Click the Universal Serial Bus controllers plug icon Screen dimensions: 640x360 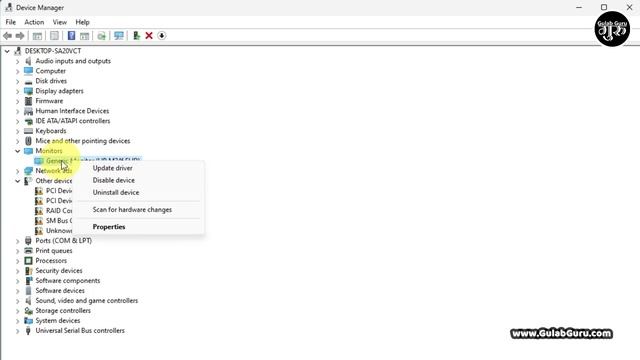click(x=28, y=331)
